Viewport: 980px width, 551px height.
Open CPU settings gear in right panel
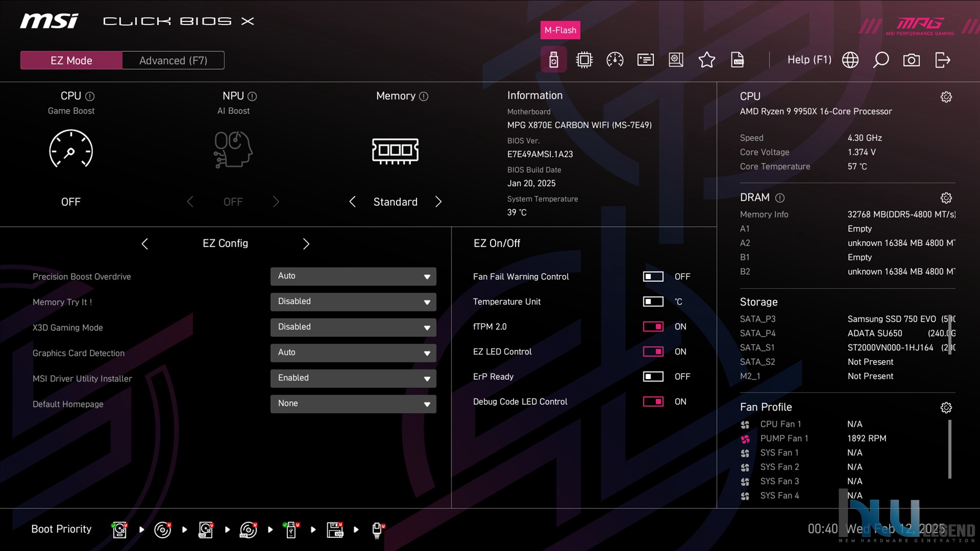946,97
